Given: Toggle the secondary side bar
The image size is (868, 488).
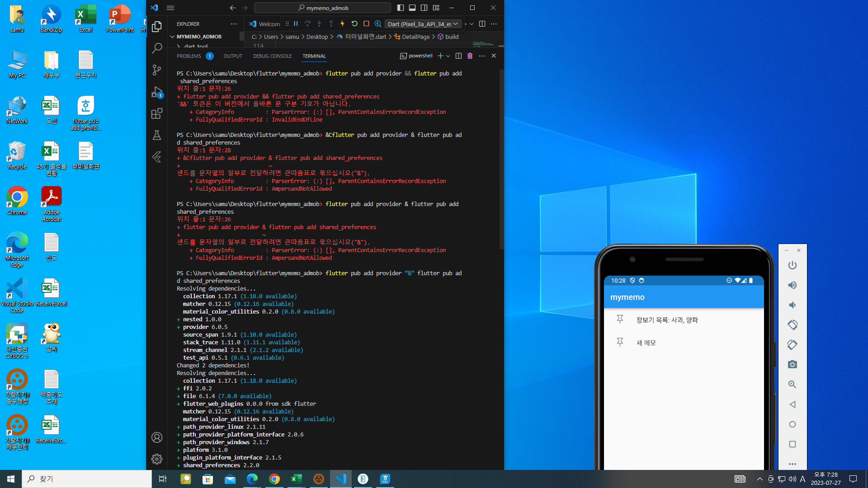Looking at the screenshot, I should tap(424, 8).
